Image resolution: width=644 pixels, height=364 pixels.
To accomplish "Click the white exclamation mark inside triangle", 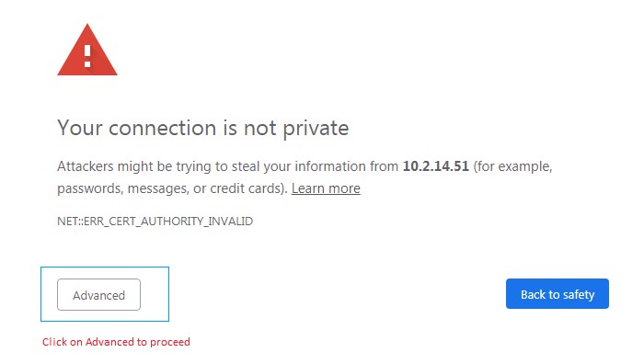I will pos(87,56).
